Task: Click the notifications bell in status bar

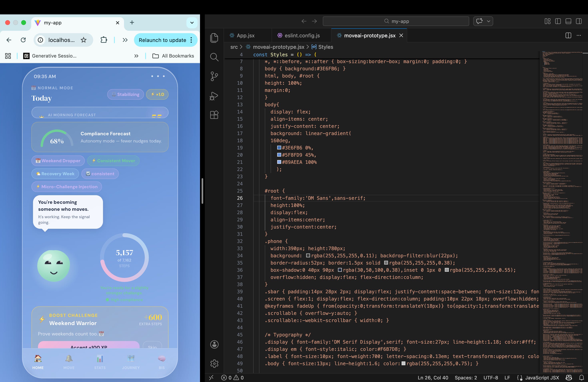Action: tap(581, 378)
